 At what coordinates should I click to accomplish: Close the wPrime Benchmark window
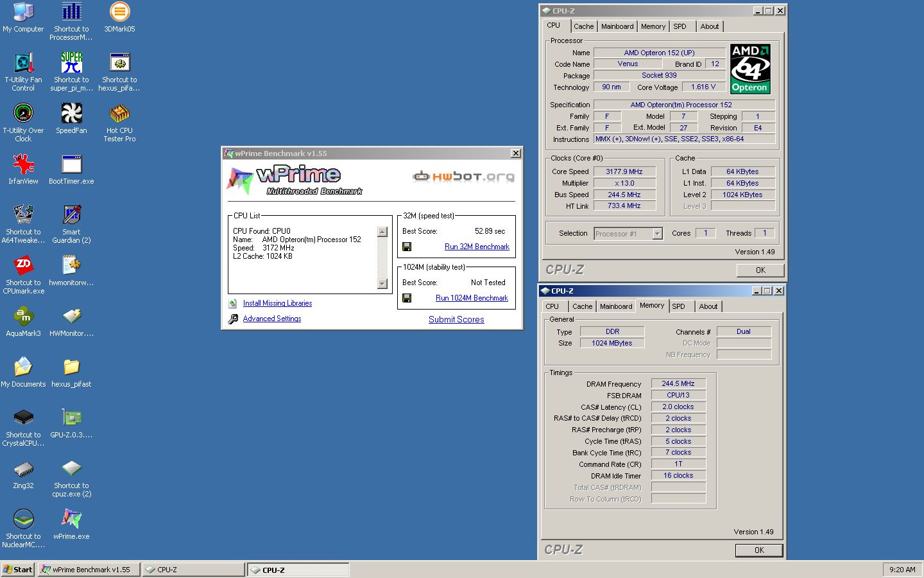[x=515, y=153]
